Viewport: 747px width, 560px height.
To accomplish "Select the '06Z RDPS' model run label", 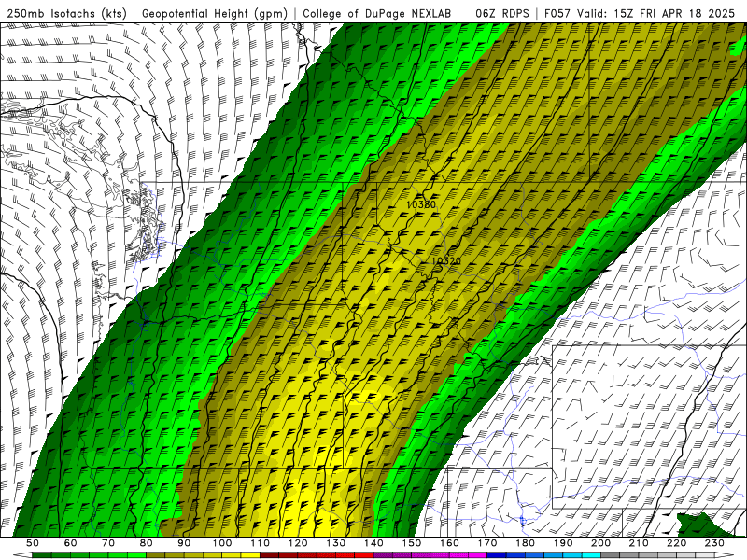I will pyautogui.click(x=502, y=14).
